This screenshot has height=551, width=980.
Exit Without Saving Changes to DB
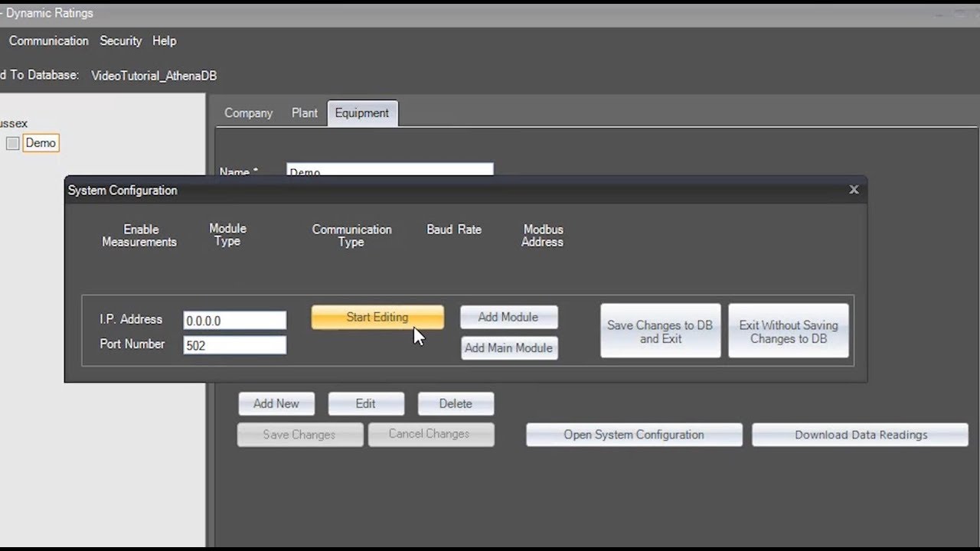[x=789, y=331]
